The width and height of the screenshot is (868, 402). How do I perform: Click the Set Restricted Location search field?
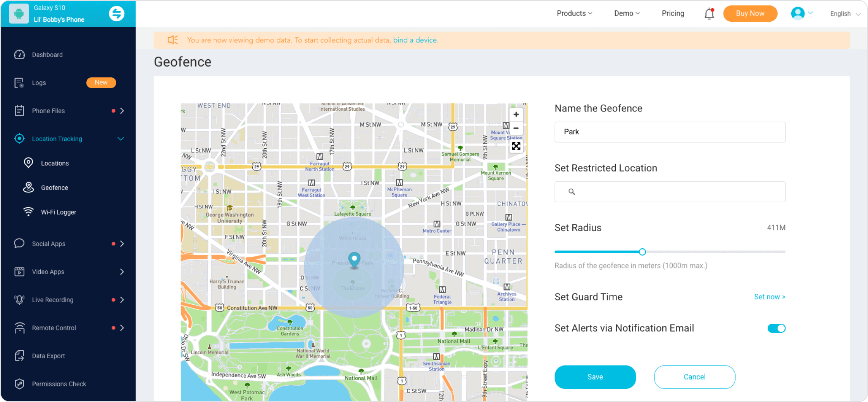(670, 192)
